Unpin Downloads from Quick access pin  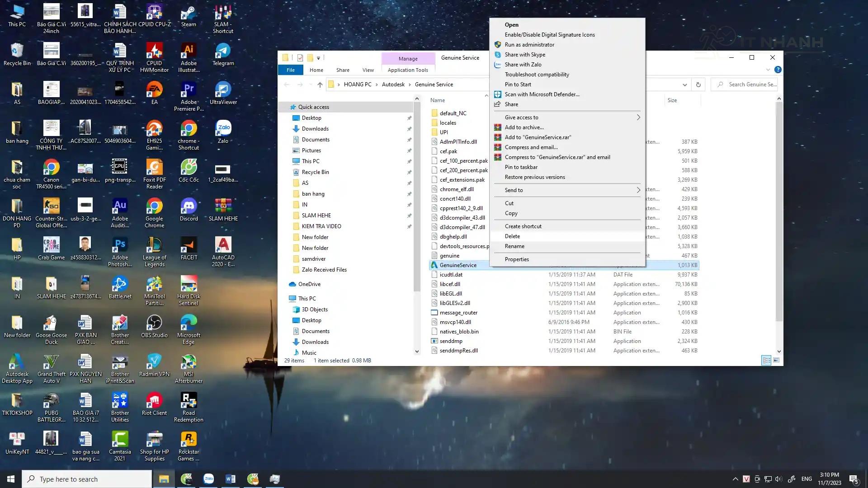[409, 129]
